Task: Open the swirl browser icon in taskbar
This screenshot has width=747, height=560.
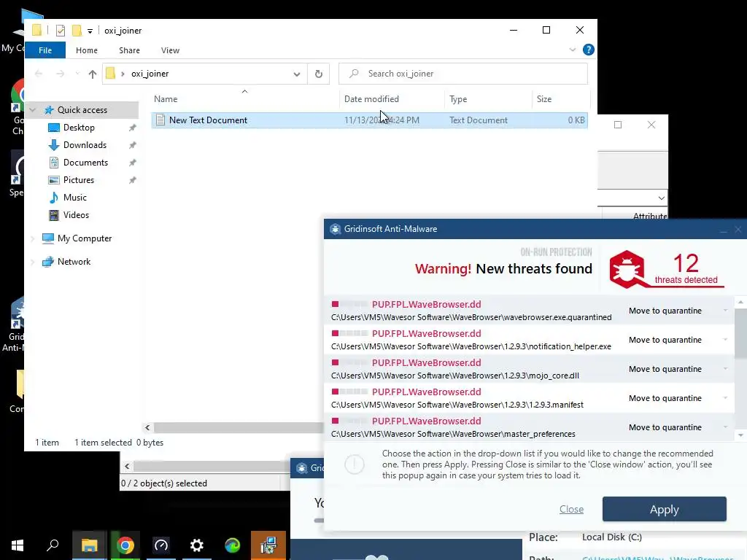Action: click(233, 545)
